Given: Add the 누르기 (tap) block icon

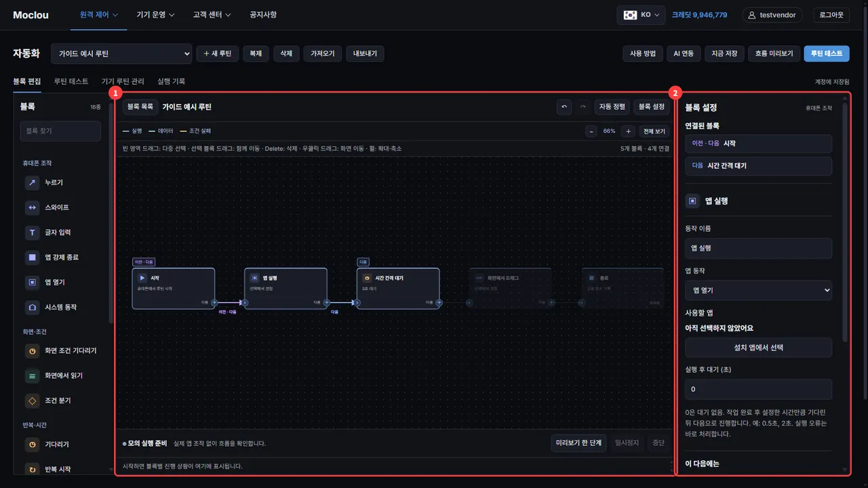Looking at the screenshot, I should tap(32, 182).
